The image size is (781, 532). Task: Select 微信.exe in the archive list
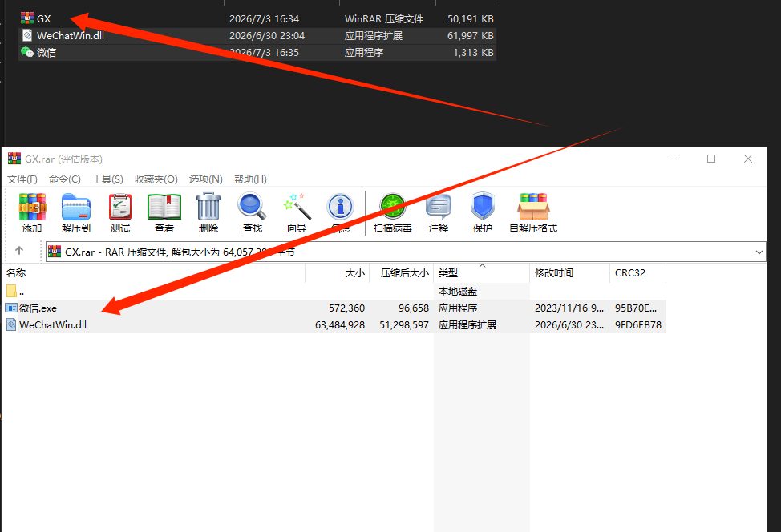coord(335,308)
